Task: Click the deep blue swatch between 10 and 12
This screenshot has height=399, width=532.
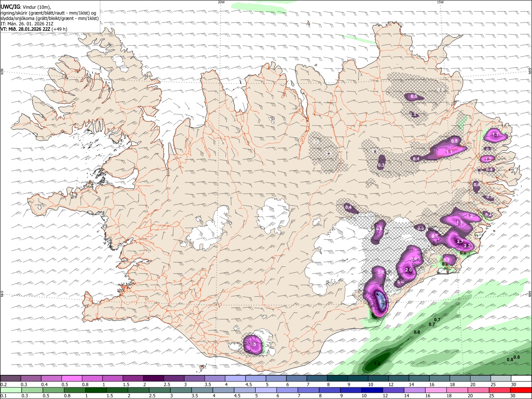Action: (x=372, y=390)
